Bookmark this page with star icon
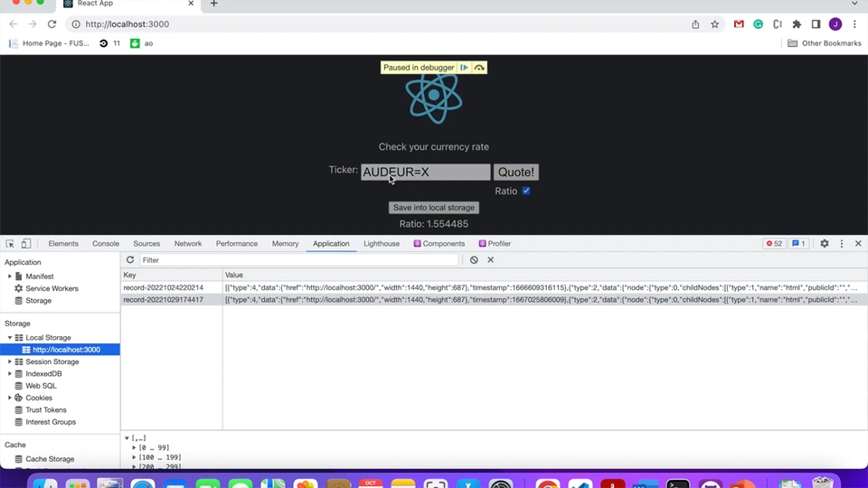Screen dimensions: 868x488 point(714,23)
